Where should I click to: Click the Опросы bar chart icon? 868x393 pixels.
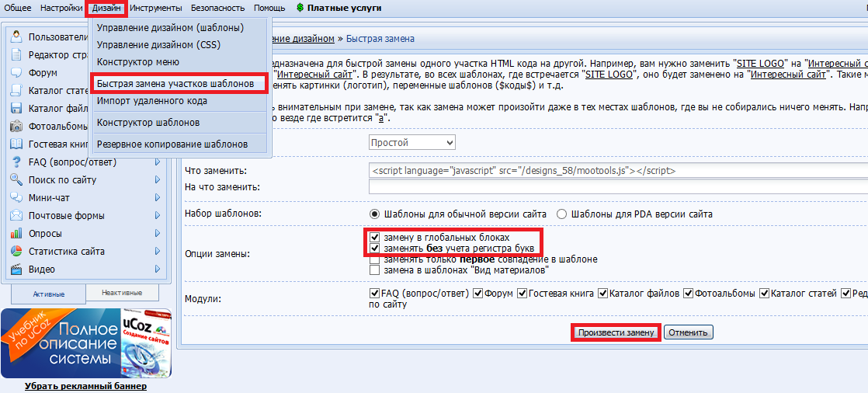(16, 233)
